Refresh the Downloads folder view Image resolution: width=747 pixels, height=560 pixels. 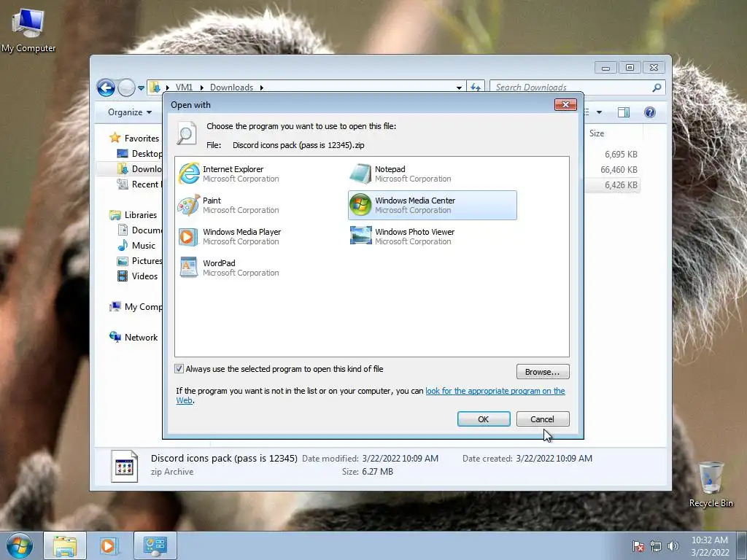pos(476,87)
